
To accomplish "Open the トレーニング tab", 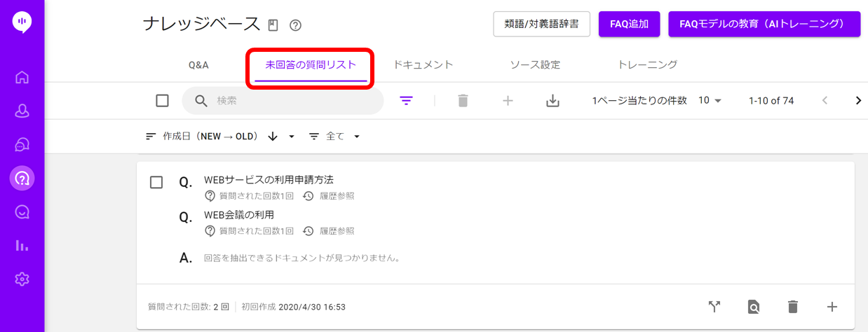I will coord(647,64).
